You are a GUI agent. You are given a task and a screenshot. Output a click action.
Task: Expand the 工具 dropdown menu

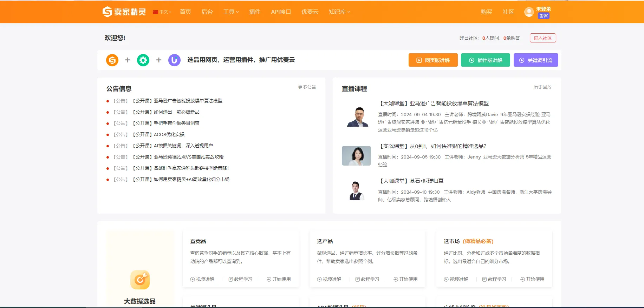(x=231, y=12)
